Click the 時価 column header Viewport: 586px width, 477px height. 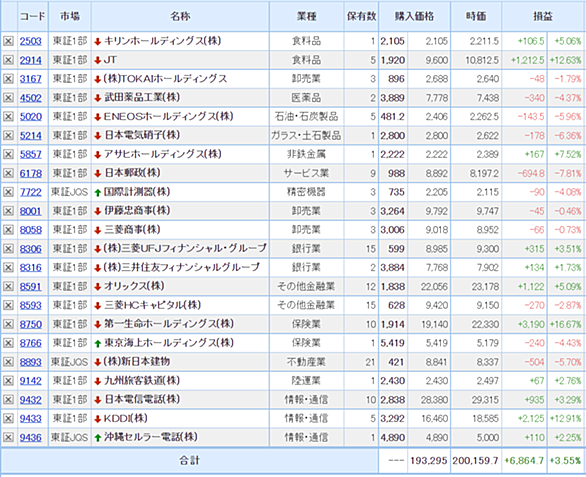pos(476,16)
